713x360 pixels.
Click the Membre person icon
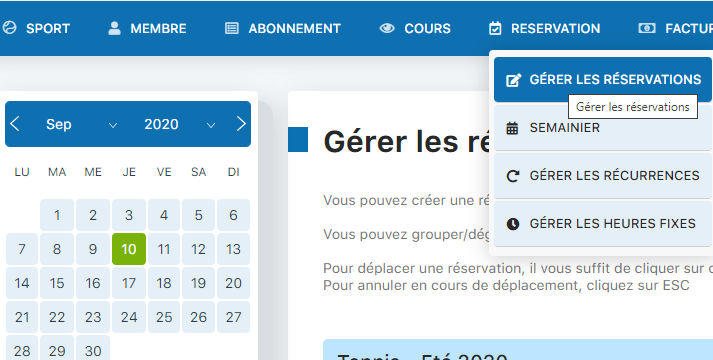pos(114,28)
